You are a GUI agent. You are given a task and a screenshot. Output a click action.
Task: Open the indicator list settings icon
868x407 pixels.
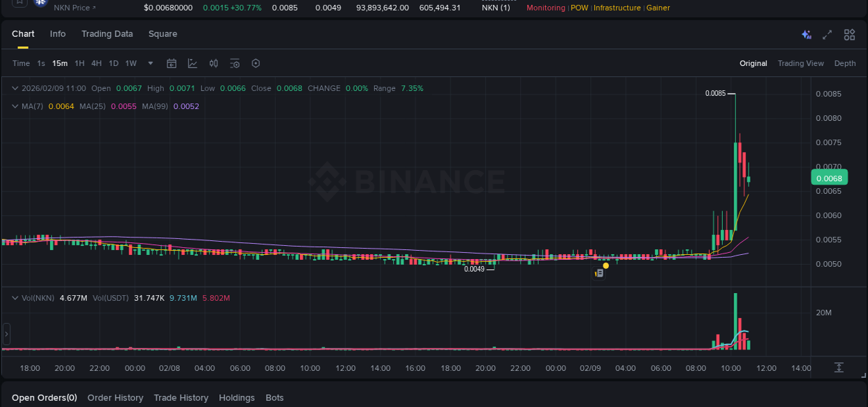click(235, 63)
